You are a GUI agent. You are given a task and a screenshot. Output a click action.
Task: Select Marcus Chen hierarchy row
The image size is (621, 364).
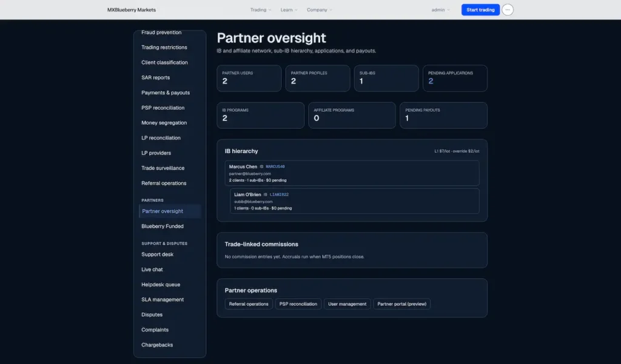click(352, 173)
